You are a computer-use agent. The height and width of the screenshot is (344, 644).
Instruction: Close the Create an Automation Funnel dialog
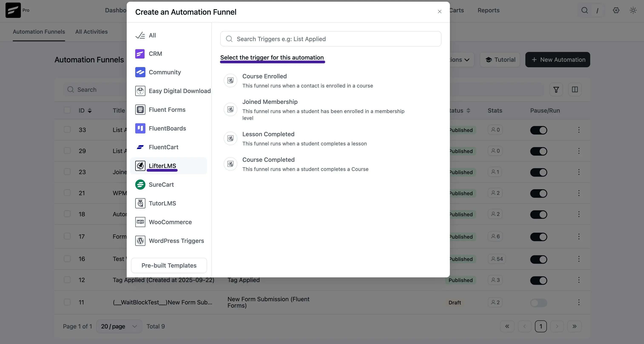(x=439, y=11)
